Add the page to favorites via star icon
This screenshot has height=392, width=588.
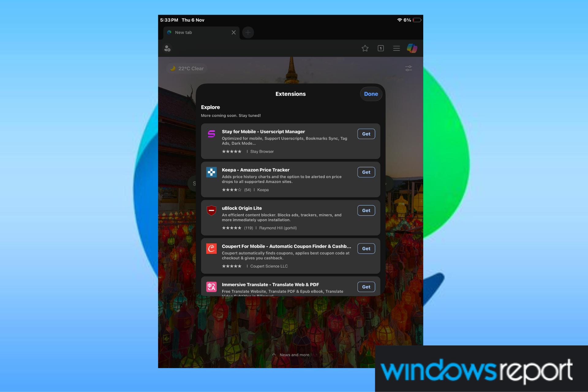tap(365, 48)
